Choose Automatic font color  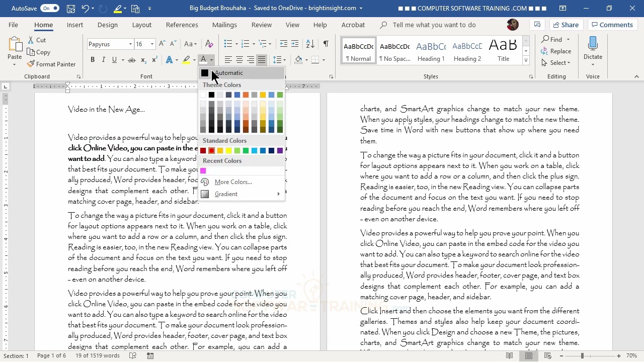(242, 73)
